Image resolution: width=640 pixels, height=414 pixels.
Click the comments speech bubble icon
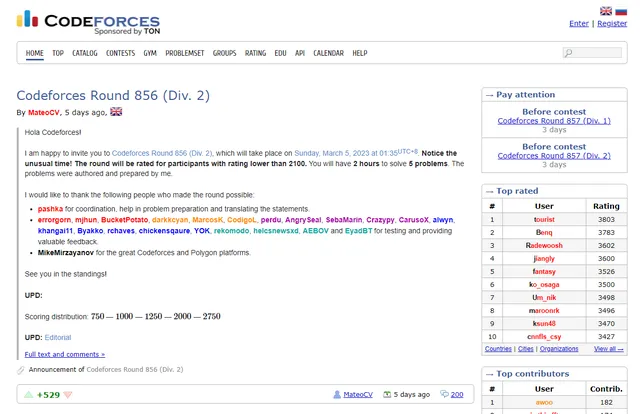[444, 394]
